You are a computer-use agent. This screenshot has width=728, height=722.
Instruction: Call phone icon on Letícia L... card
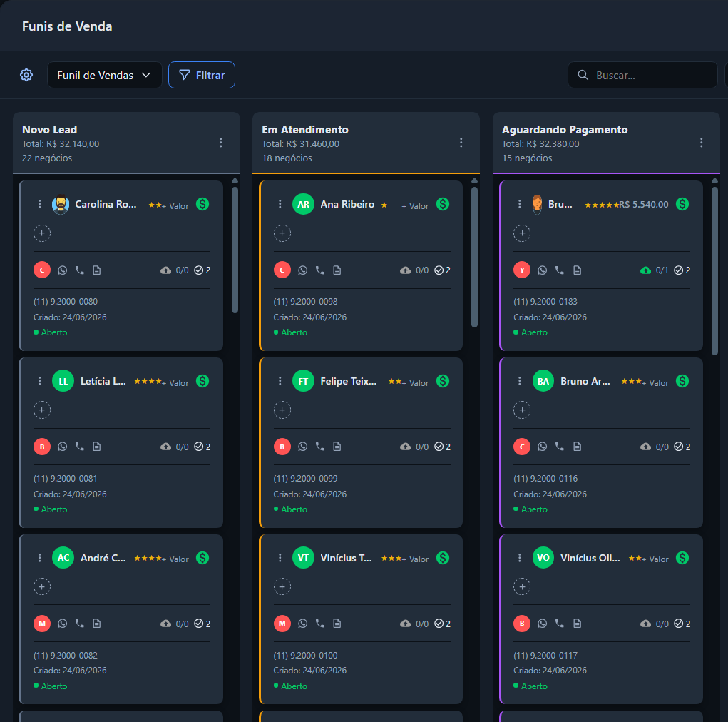click(80, 447)
